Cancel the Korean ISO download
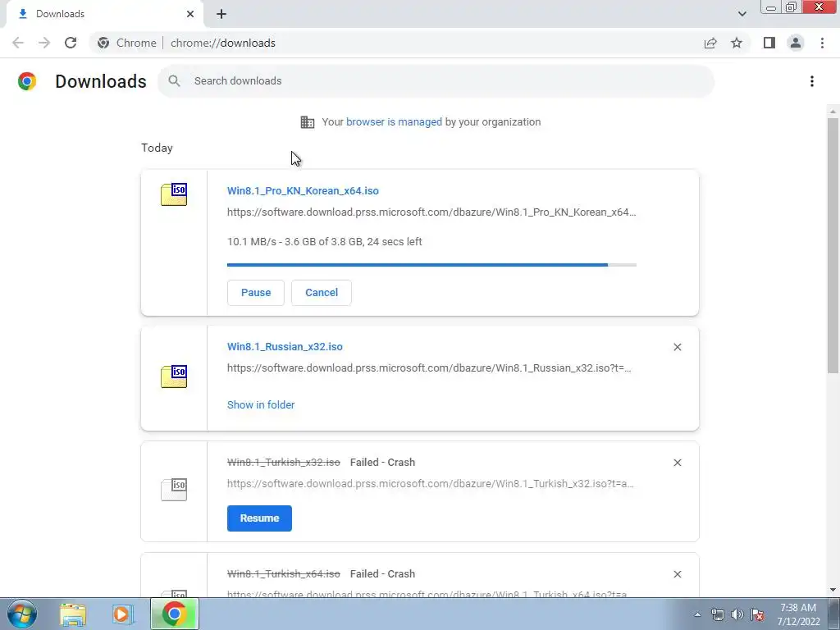 click(322, 293)
